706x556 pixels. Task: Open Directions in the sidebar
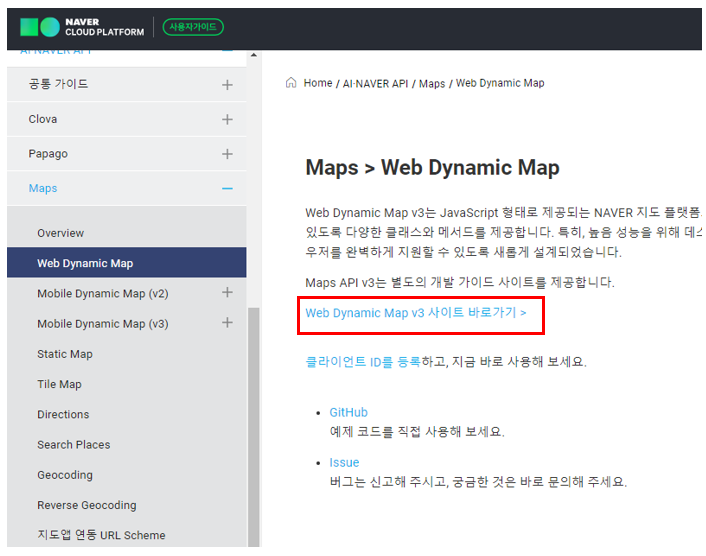pyautogui.click(x=63, y=415)
